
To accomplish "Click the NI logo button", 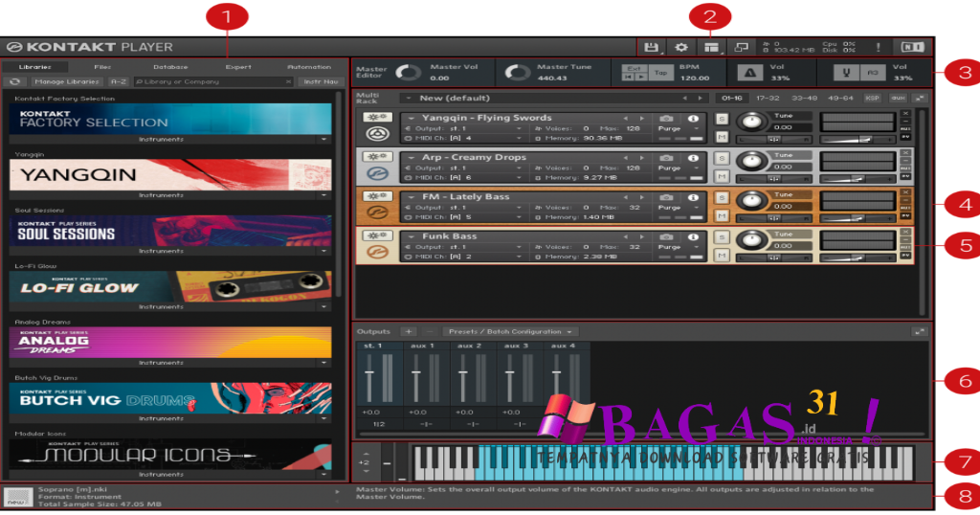I will pos(912,47).
